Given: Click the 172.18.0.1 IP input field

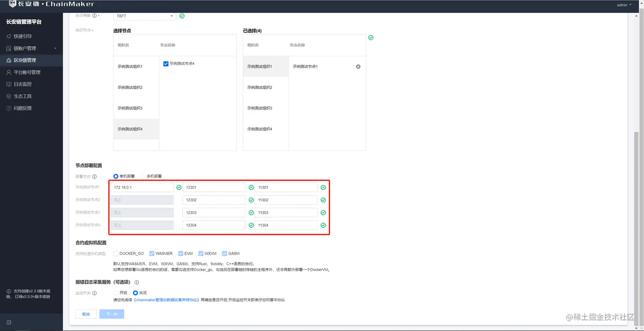Looking at the screenshot, I should tap(142, 187).
